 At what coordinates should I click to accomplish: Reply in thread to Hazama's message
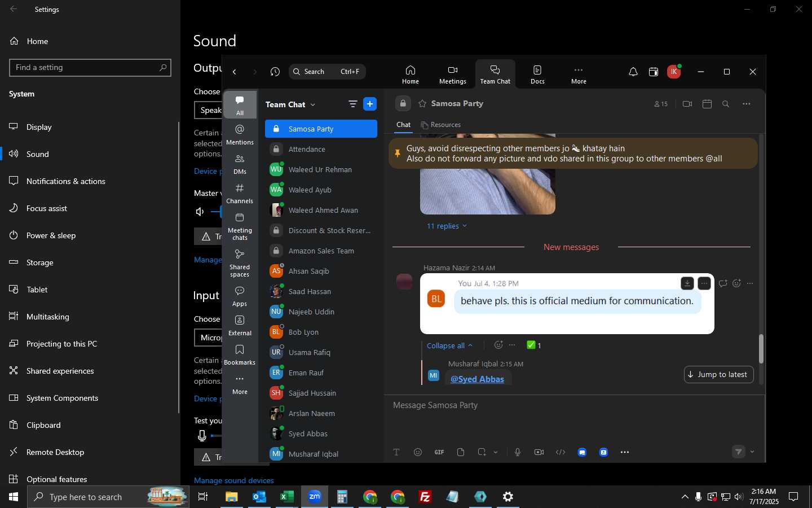723,283
